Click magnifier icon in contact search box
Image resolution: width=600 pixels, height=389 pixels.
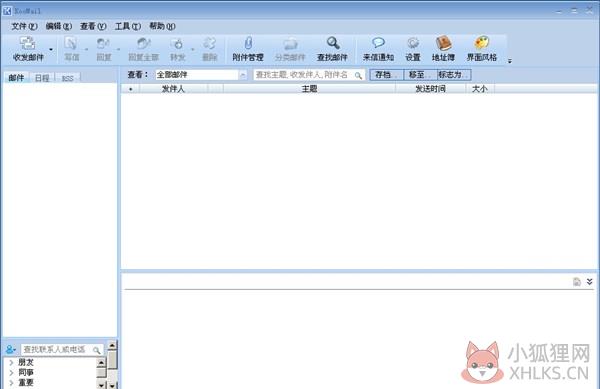96,350
